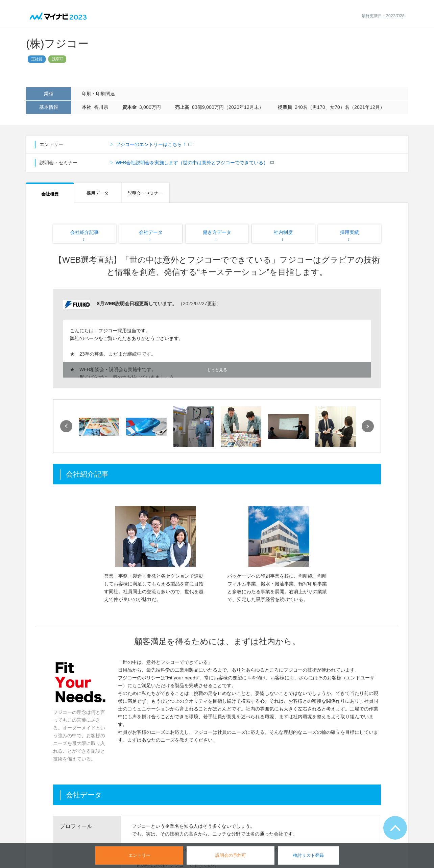
Task: Click the マイナビ2023 logo
Action: [x=58, y=16]
